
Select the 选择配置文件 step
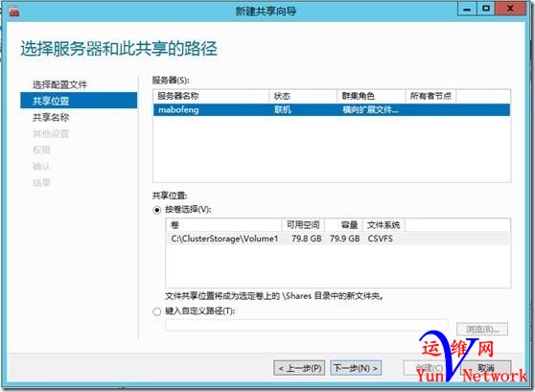[x=59, y=84]
